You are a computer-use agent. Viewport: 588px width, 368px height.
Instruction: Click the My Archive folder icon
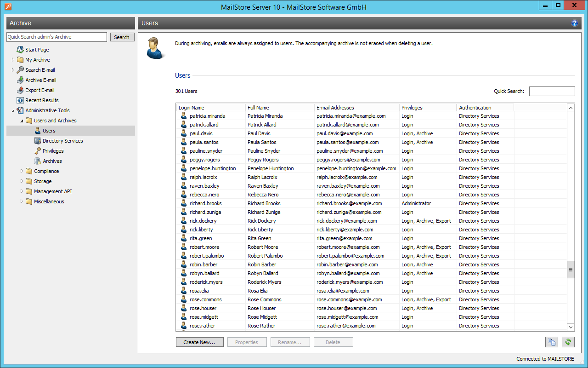click(20, 60)
